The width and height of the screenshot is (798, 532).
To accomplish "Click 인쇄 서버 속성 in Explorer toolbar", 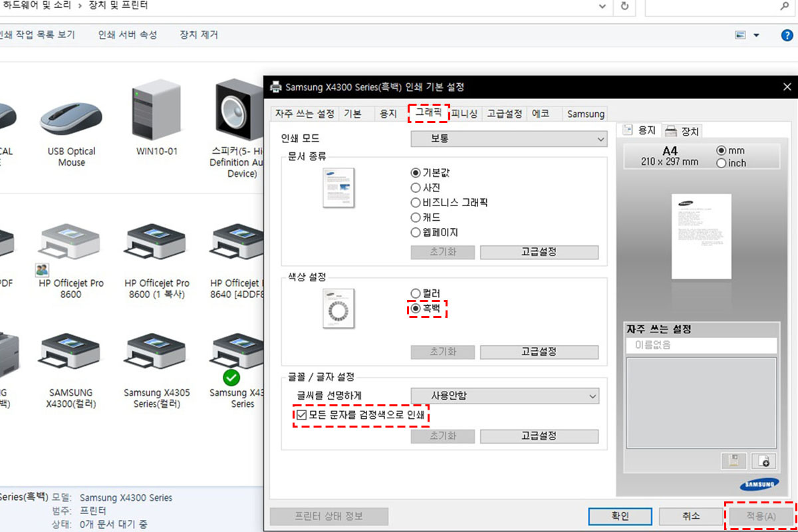I will point(127,35).
